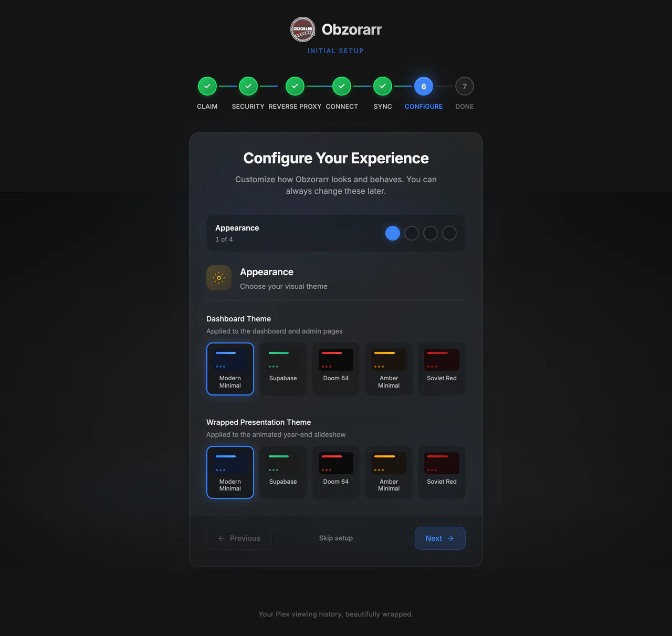Return to the Security step checkmark

pyautogui.click(x=248, y=86)
